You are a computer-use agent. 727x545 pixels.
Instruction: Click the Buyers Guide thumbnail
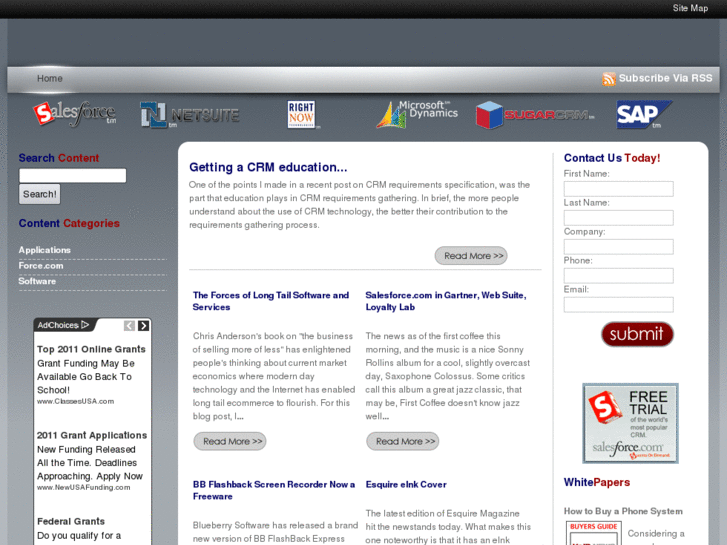593,533
